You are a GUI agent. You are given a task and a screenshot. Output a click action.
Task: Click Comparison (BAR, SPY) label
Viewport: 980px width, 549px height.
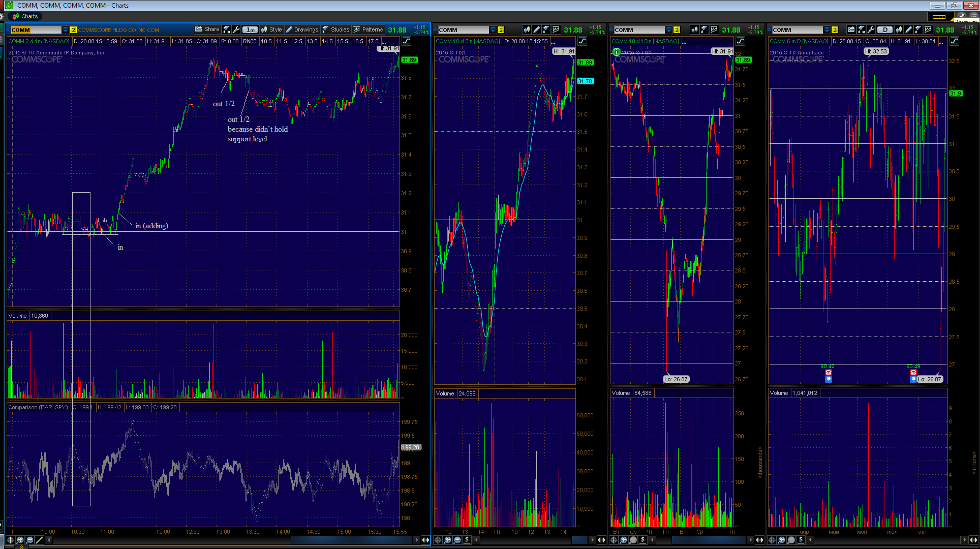click(x=38, y=407)
